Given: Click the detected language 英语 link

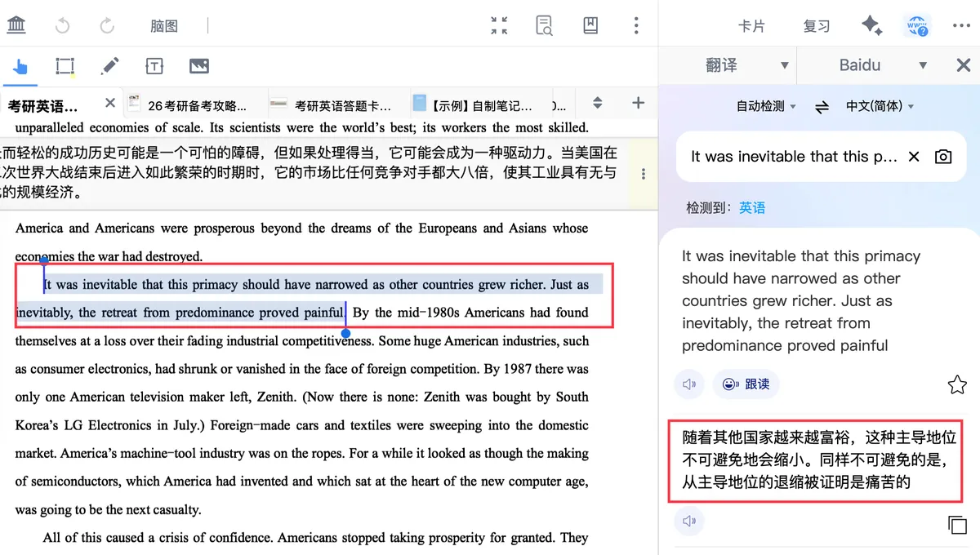Looking at the screenshot, I should pos(752,208).
